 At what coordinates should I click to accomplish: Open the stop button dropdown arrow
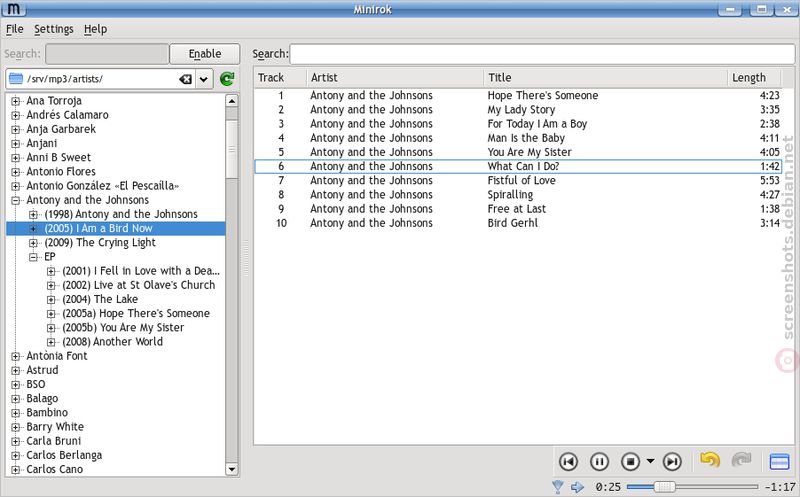tap(650, 461)
